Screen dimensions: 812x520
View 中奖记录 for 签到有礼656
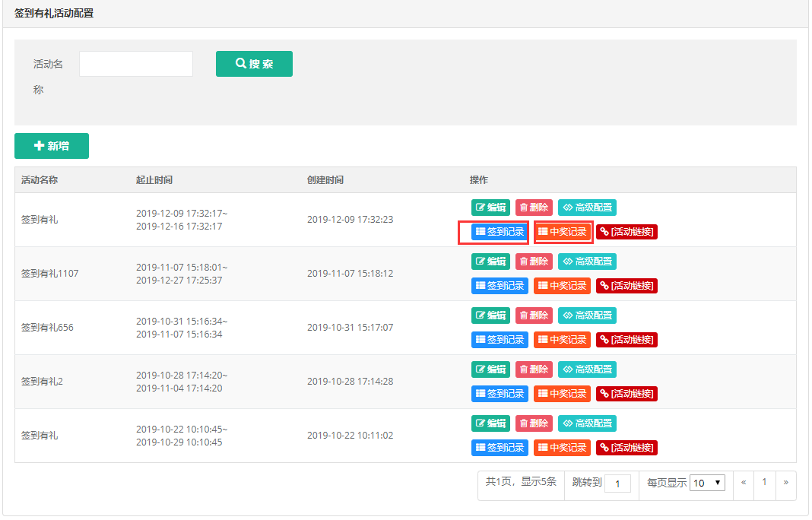tap(563, 339)
